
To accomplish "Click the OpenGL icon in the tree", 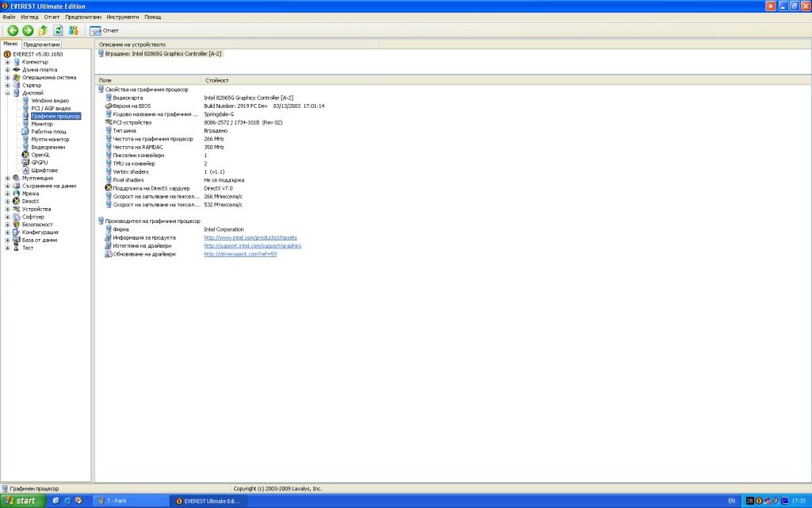I will [25, 155].
